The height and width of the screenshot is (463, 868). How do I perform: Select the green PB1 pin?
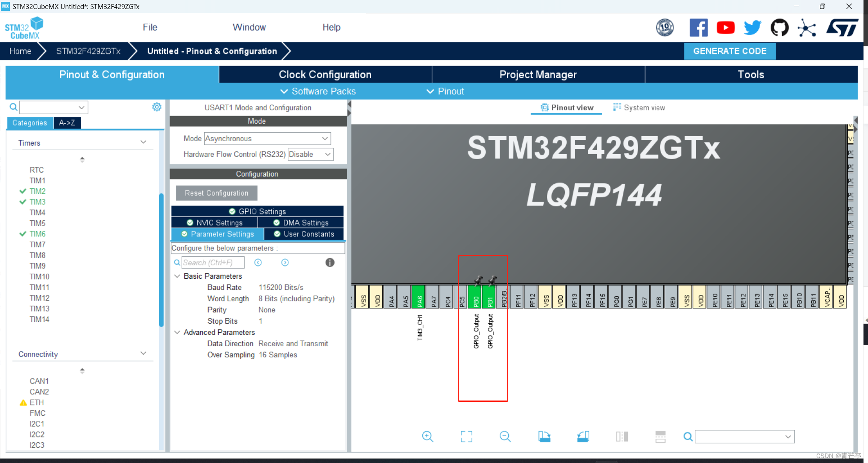489,297
